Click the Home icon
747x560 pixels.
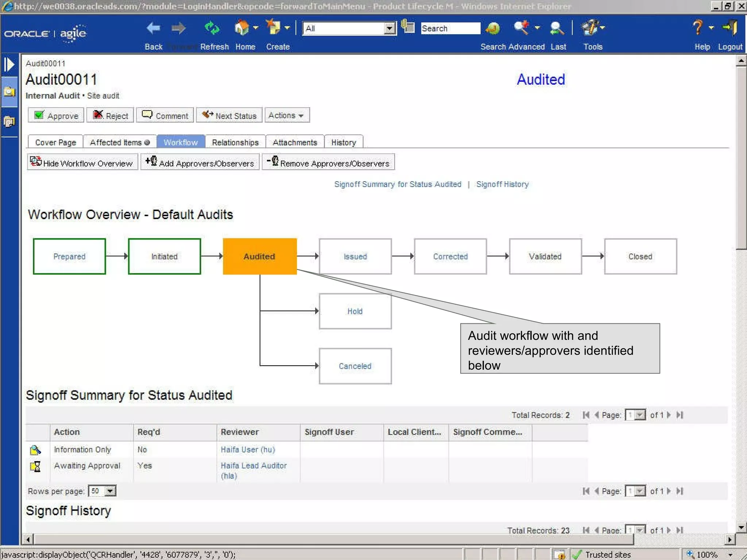(x=241, y=28)
